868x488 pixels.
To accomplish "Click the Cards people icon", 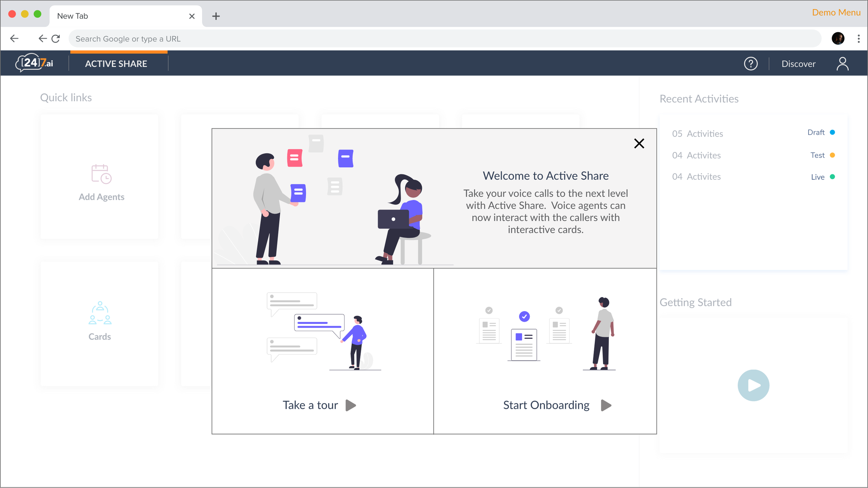I will tap(100, 313).
